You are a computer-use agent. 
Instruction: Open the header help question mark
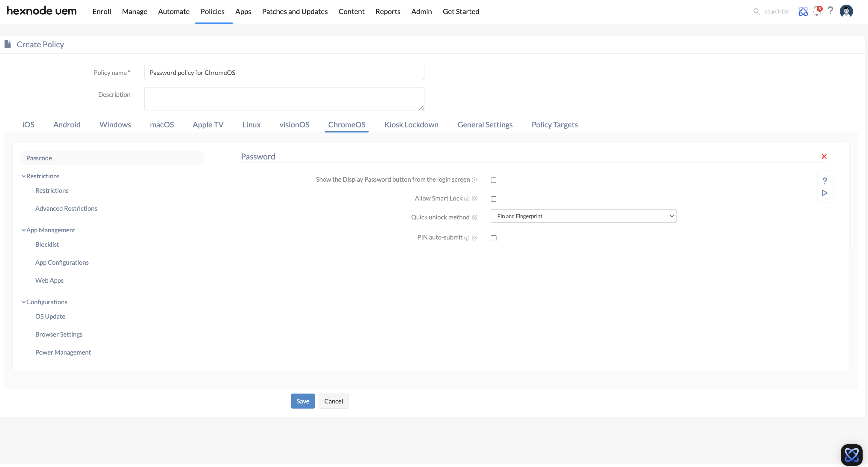click(831, 11)
